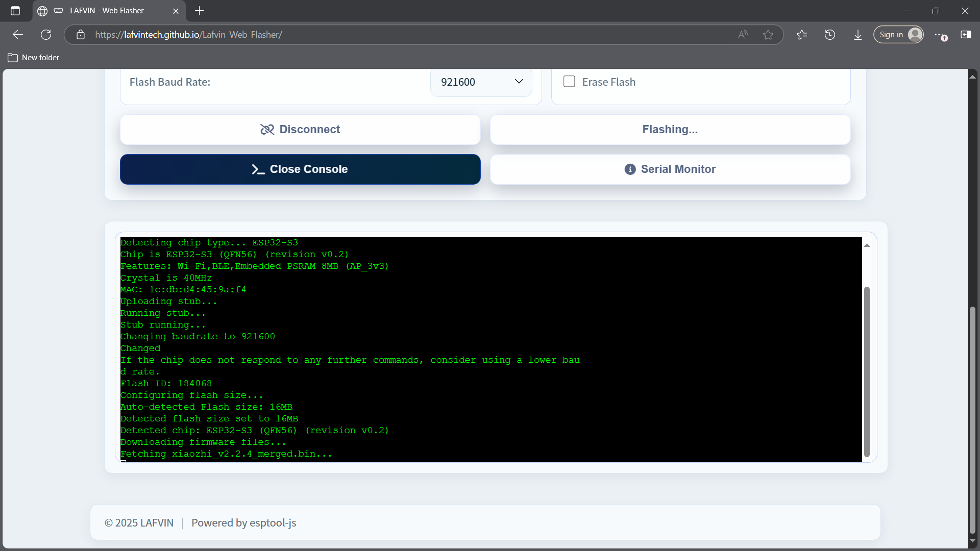Open browser History icon
Screen dimensions: 980x551
pyautogui.click(x=830, y=35)
